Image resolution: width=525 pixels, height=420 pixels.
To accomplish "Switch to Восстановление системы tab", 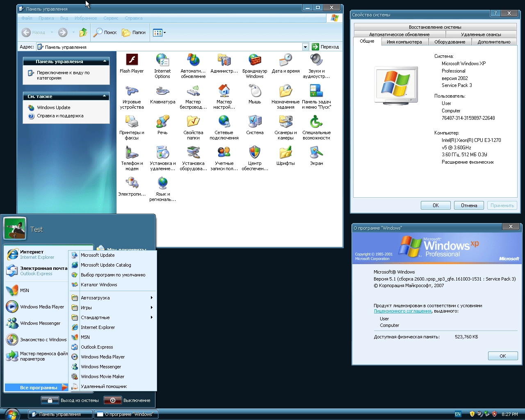I will 435,27.
